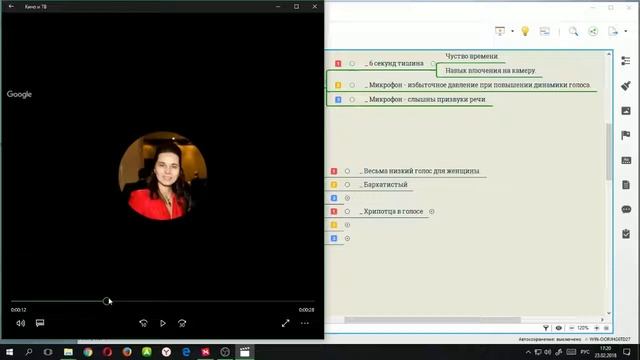The width and height of the screenshot is (640, 360).
Task: Click the horizontal scrollbar of the mind map
Action: [x=433, y=320]
